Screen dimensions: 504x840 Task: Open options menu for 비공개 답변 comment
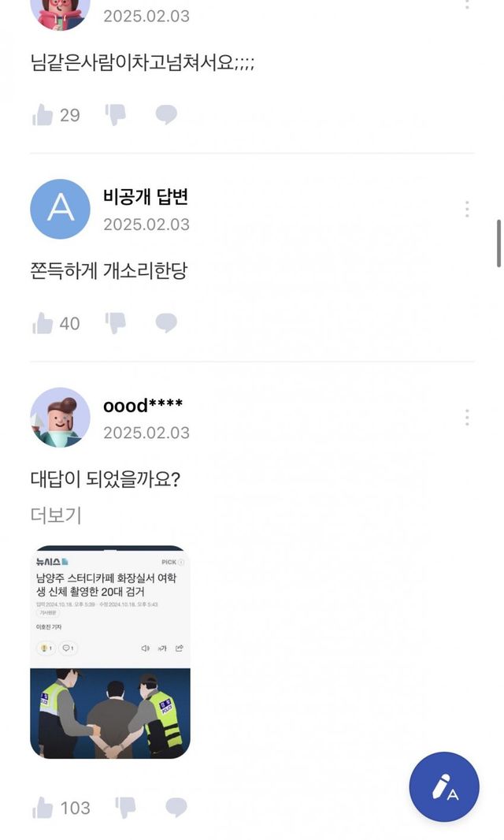(467, 209)
